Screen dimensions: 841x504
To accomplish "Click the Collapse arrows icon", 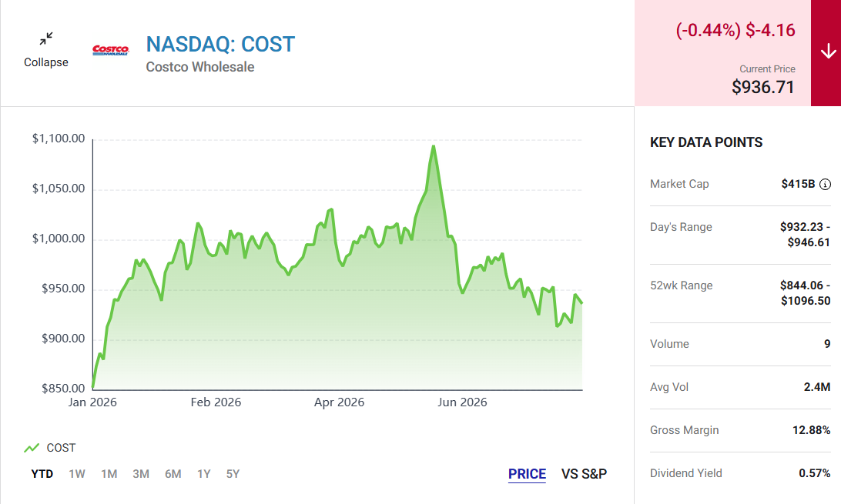I will point(46,38).
